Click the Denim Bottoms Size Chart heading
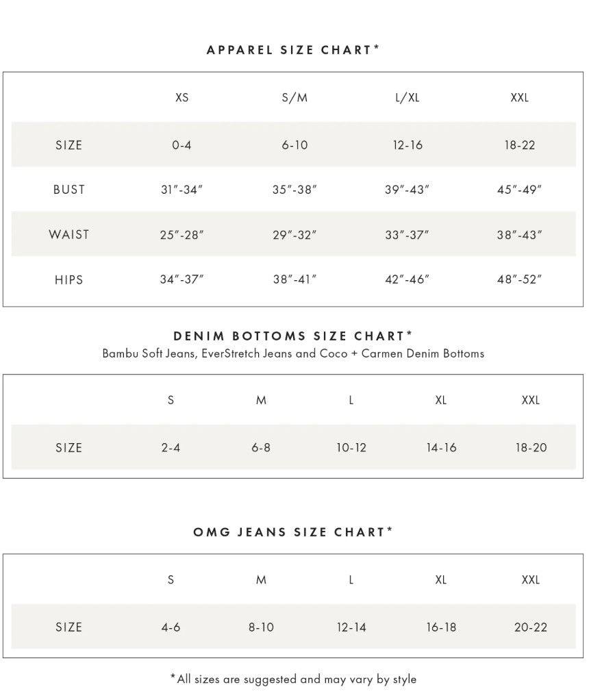Screen dimensions: 589x700 tap(293, 336)
